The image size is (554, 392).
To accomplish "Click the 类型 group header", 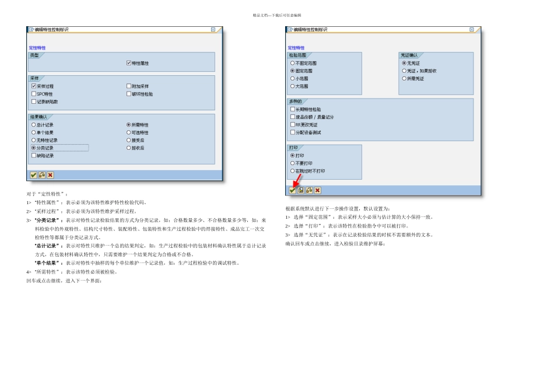I will tap(34, 55).
